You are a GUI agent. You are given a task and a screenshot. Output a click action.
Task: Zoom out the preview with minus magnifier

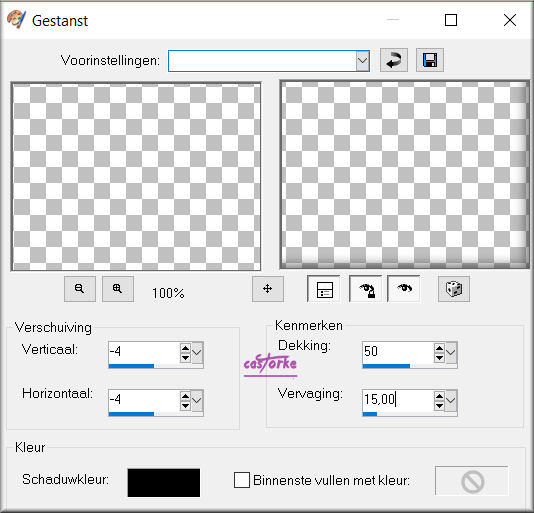80,289
